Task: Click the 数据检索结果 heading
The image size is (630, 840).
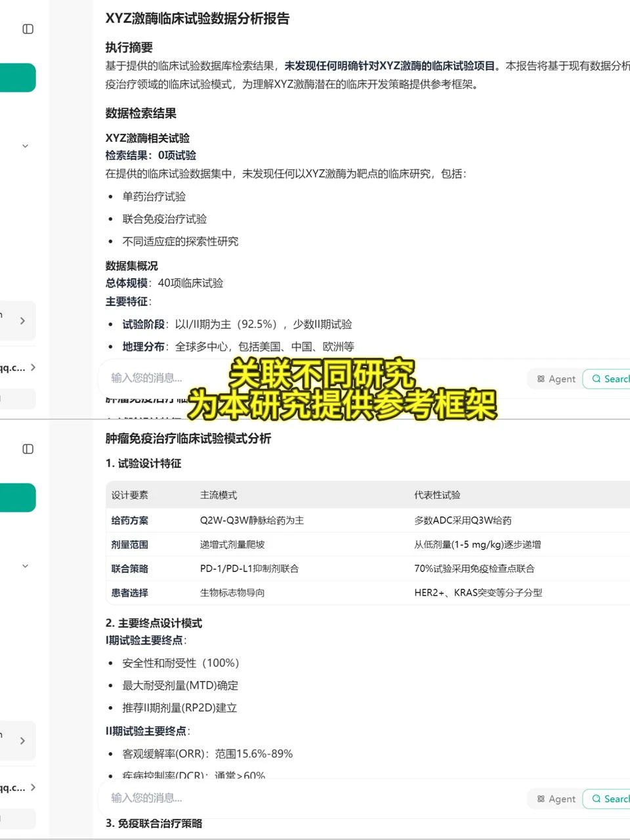Action: click(x=141, y=113)
